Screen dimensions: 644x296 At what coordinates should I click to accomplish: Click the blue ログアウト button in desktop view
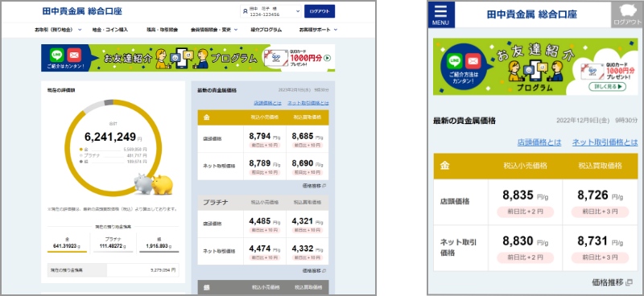point(320,11)
